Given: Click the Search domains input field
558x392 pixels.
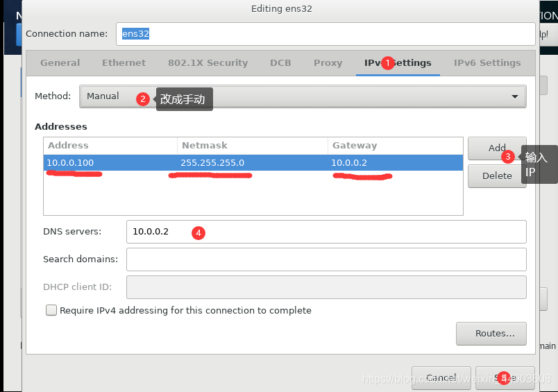Looking at the screenshot, I should click(x=326, y=259).
